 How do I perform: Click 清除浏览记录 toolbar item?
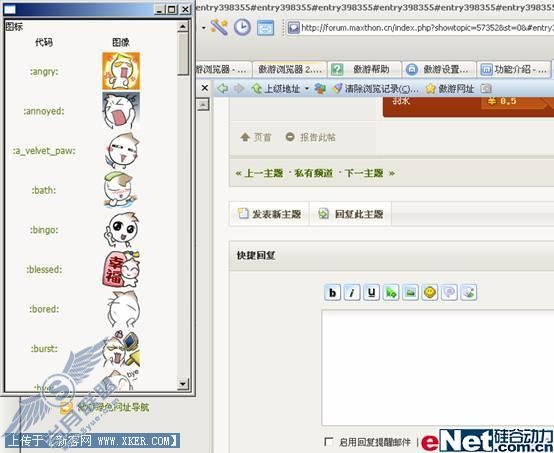click(376, 88)
